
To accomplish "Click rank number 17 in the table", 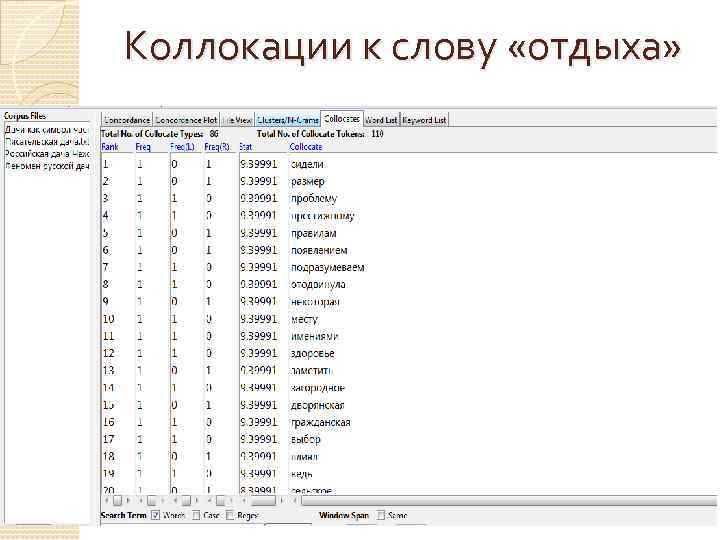I will click(x=109, y=439).
